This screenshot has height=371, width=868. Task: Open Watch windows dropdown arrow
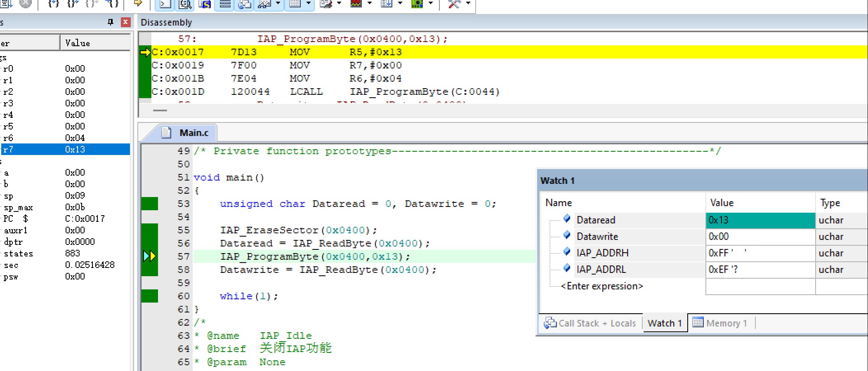[x=278, y=3]
